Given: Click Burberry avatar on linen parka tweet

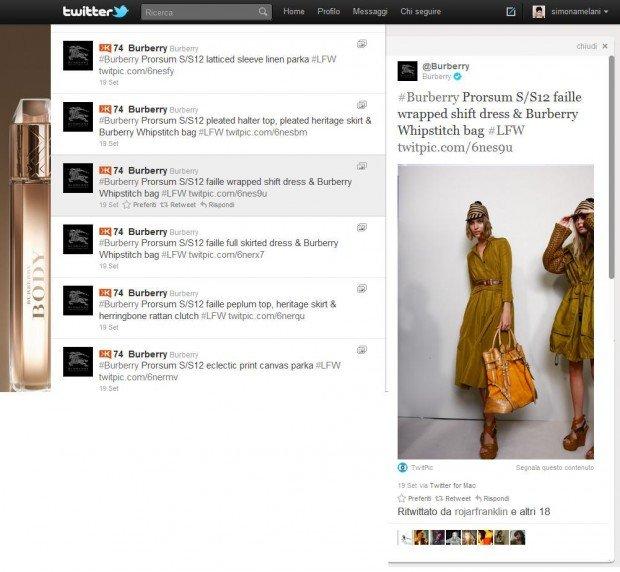Looking at the screenshot, I should 78,55.
